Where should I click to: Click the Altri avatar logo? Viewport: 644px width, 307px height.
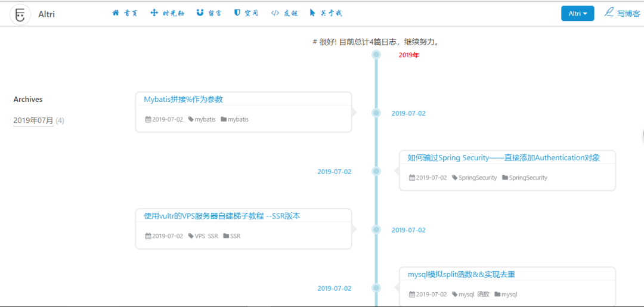pyautogui.click(x=20, y=15)
